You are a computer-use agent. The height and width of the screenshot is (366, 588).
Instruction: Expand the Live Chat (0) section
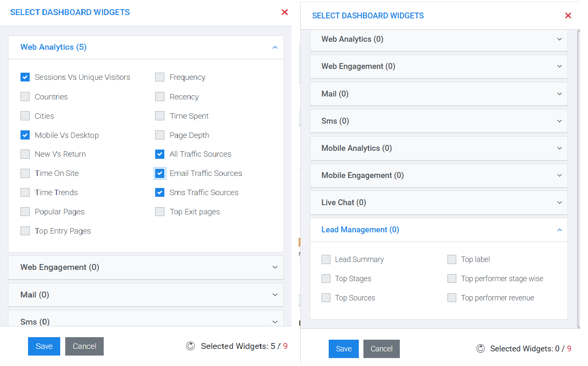tap(439, 203)
